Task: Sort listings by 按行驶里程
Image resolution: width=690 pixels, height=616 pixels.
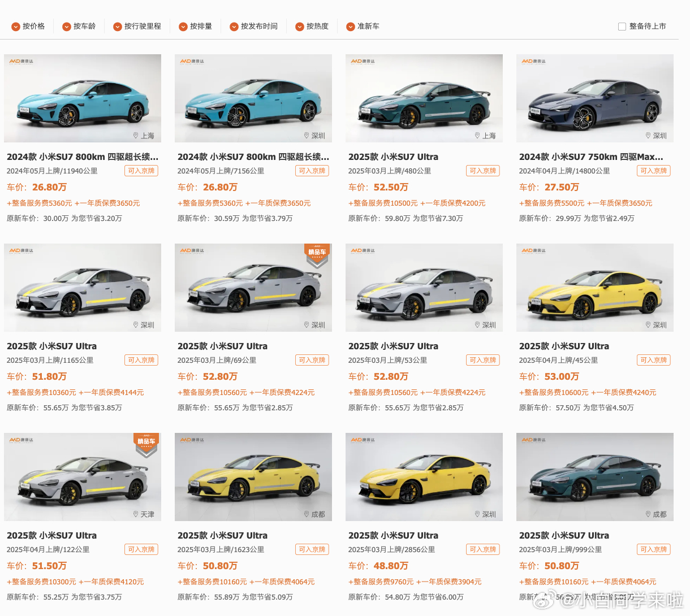Action: 137,27
